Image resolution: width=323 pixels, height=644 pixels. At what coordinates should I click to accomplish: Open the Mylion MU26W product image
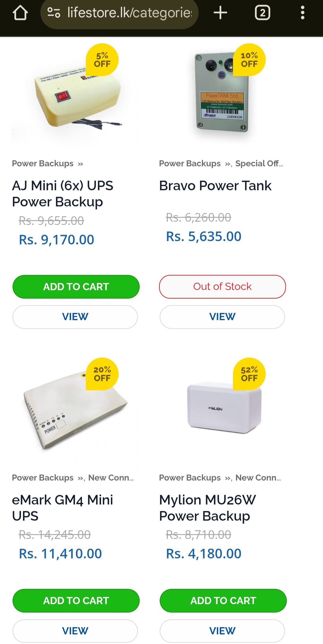point(224,408)
